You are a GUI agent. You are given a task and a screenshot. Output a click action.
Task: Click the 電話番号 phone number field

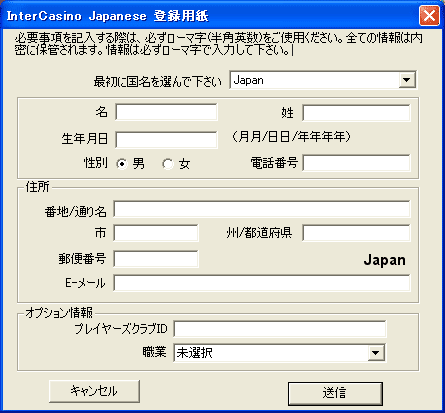pyautogui.click(x=356, y=163)
